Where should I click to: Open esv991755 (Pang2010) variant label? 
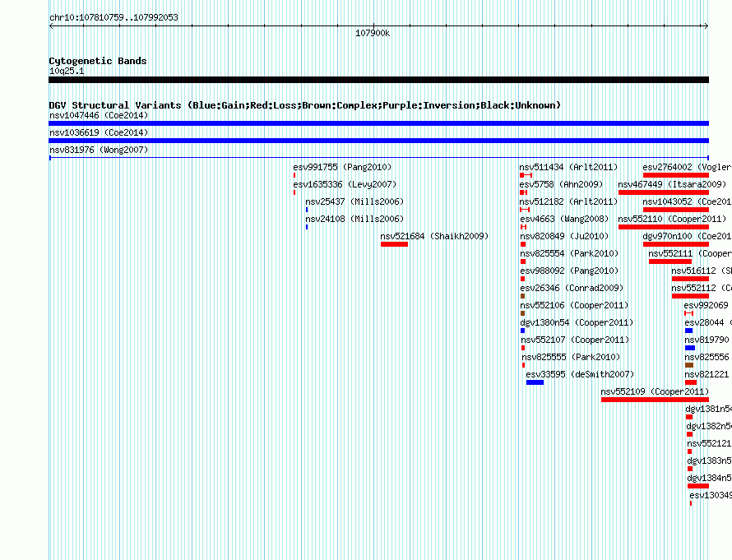(x=342, y=167)
